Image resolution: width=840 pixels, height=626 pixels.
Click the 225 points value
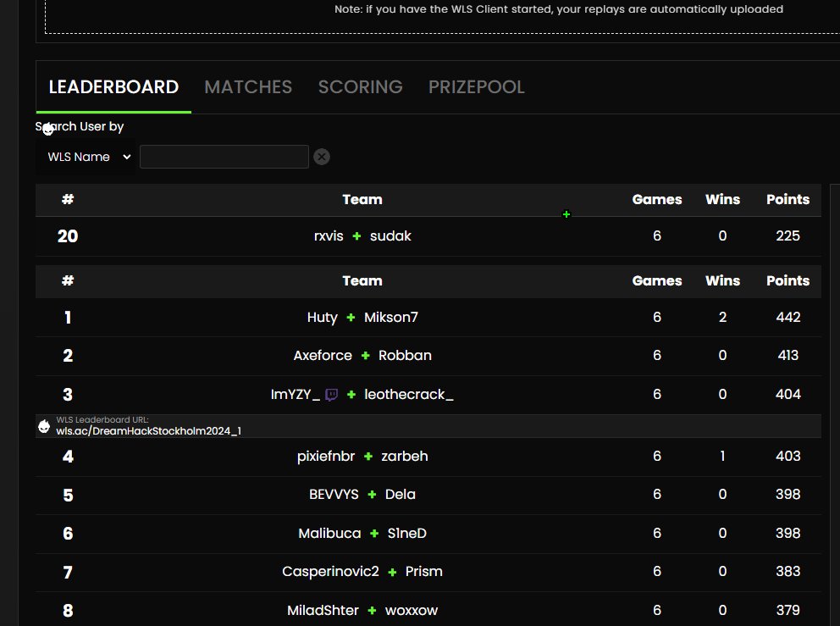788,235
